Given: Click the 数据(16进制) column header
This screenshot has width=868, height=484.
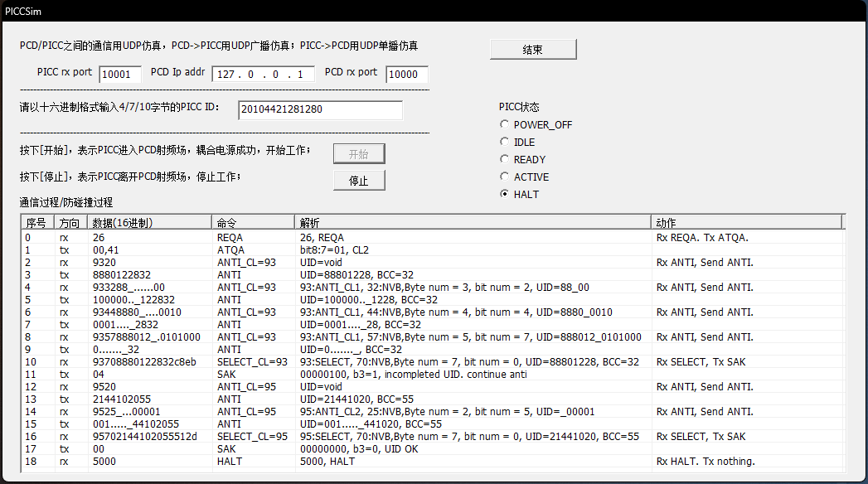Looking at the screenshot, I should click(x=150, y=223).
